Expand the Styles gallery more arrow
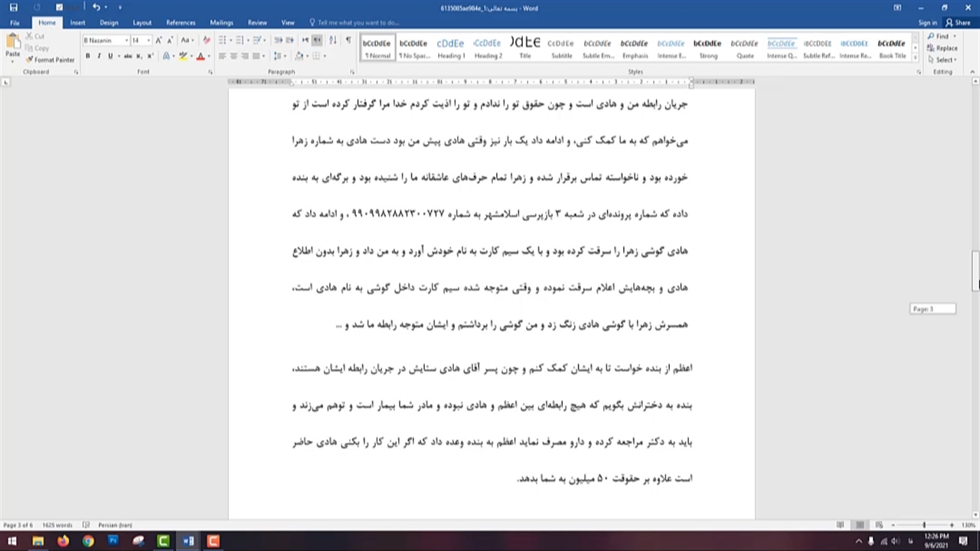Image resolution: width=980 pixels, height=551 pixels. pos(915,57)
